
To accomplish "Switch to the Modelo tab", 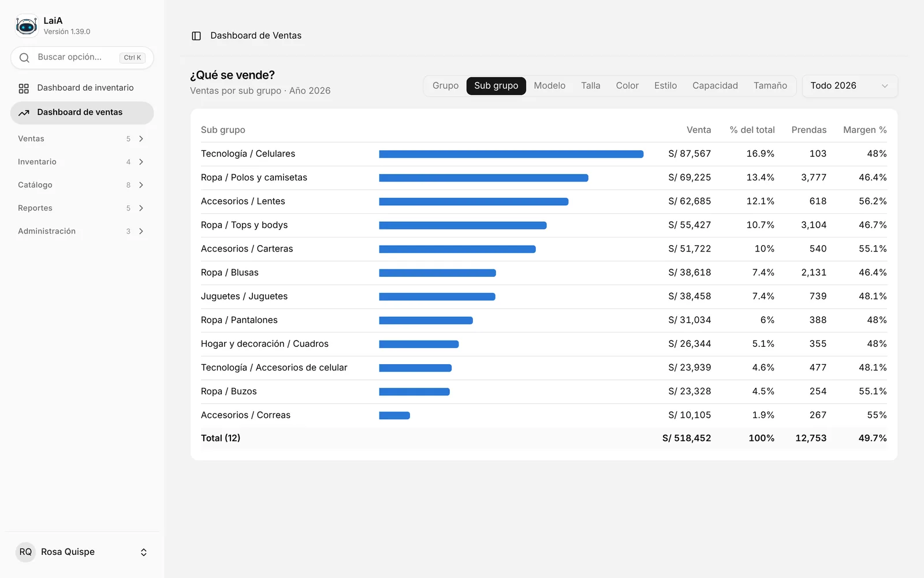I will (549, 86).
